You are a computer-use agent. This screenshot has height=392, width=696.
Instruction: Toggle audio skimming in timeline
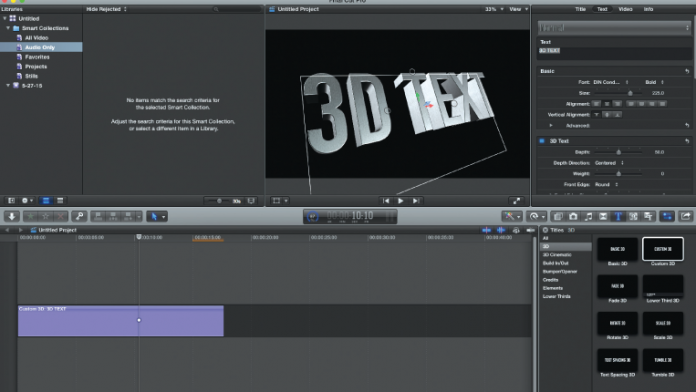tap(501, 230)
